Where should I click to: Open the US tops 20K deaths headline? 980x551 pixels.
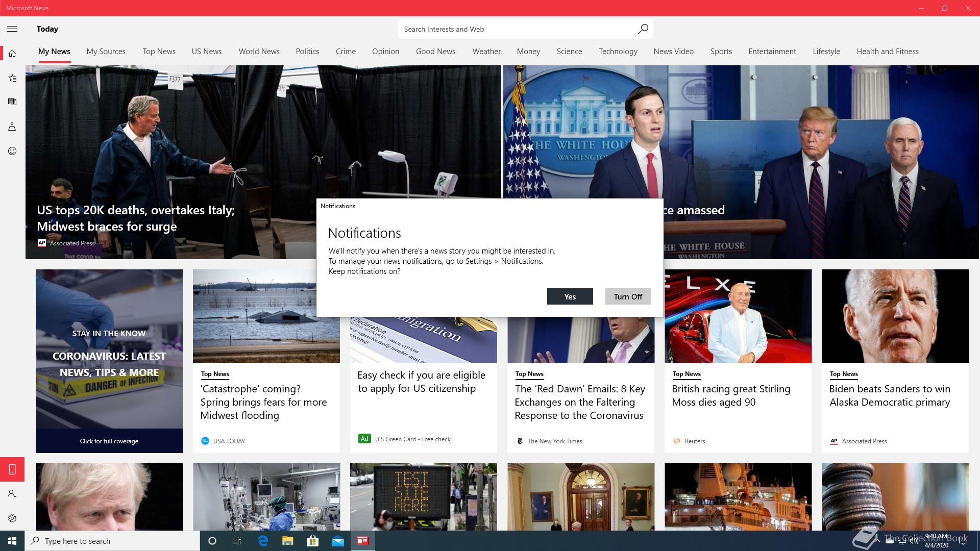[x=136, y=218]
